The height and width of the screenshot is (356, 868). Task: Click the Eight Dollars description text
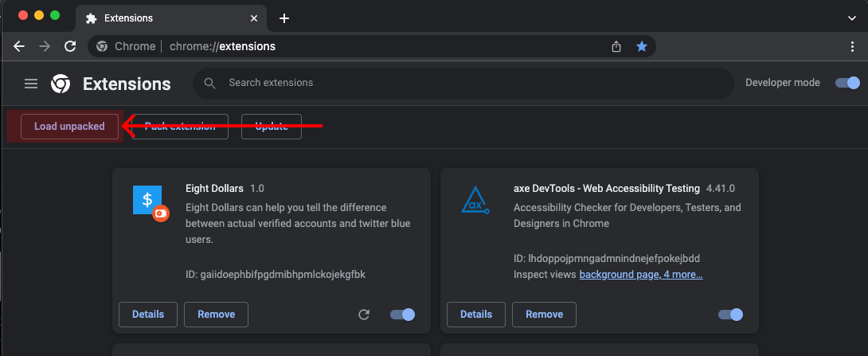point(298,224)
